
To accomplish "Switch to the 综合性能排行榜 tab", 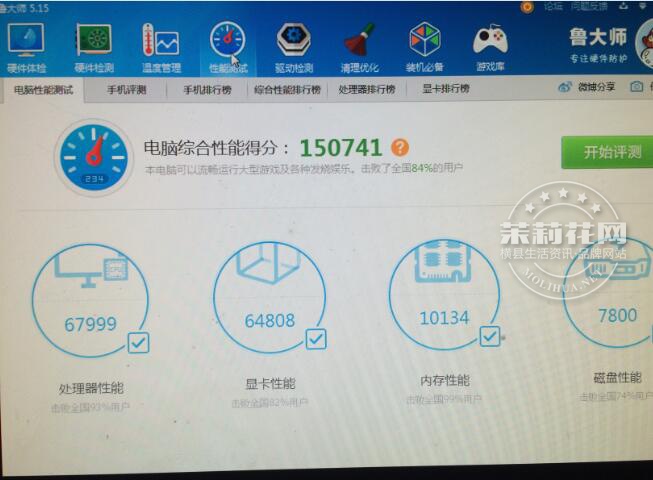I will click(287, 89).
